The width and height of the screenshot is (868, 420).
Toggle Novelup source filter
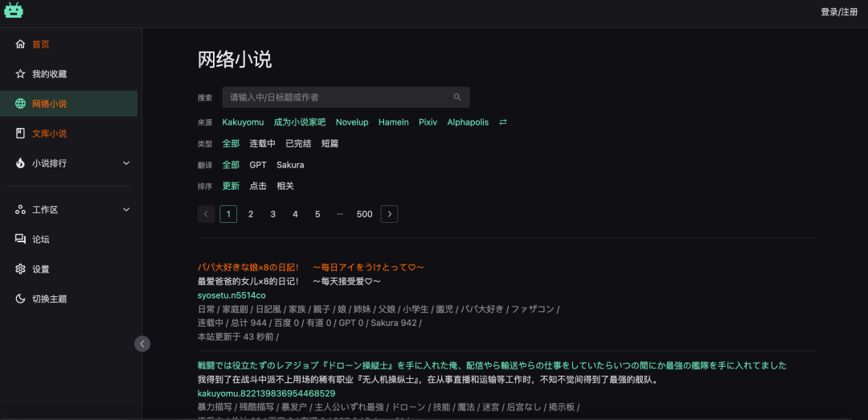pos(352,122)
